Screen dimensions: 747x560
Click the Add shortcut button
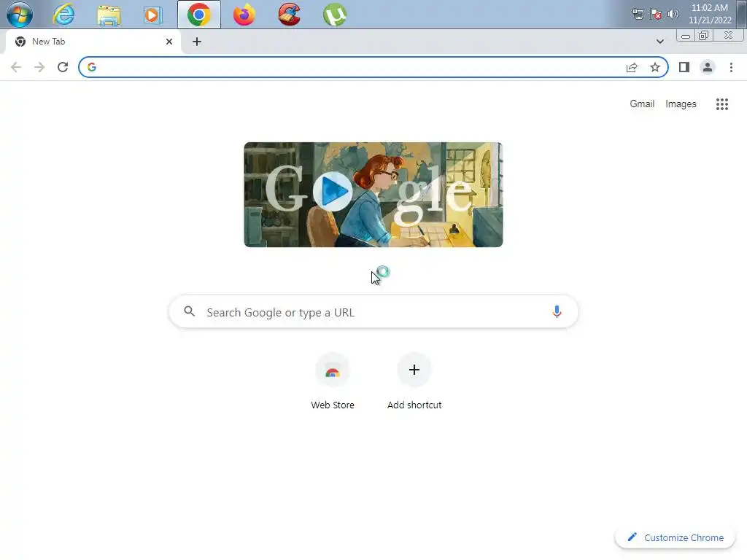[414, 382]
